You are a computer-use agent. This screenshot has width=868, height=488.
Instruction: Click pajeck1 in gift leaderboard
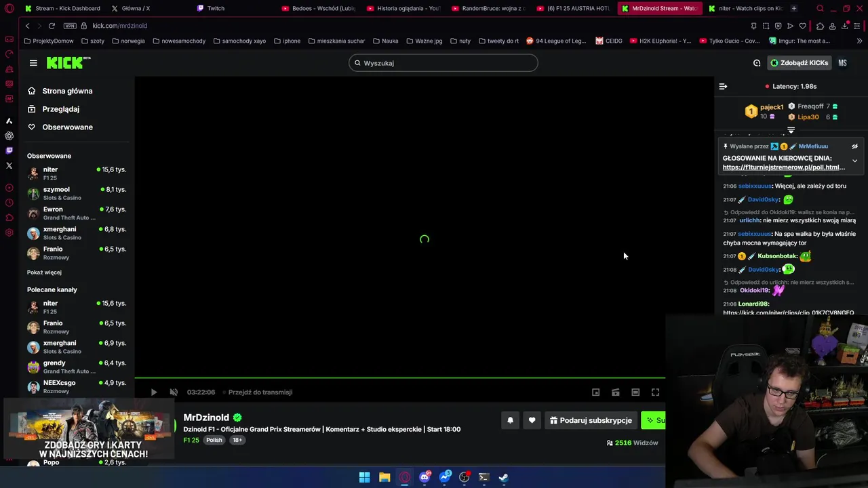point(772,107)
